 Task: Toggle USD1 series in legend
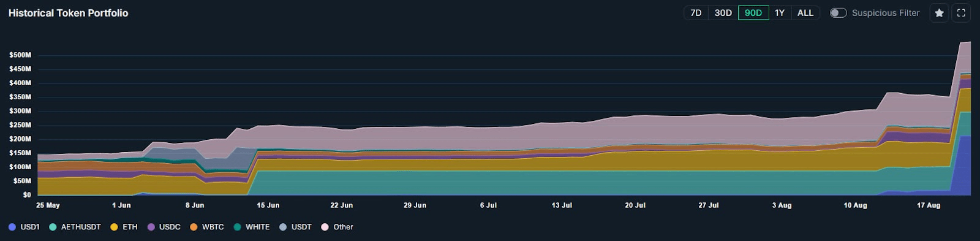(24, 227)
